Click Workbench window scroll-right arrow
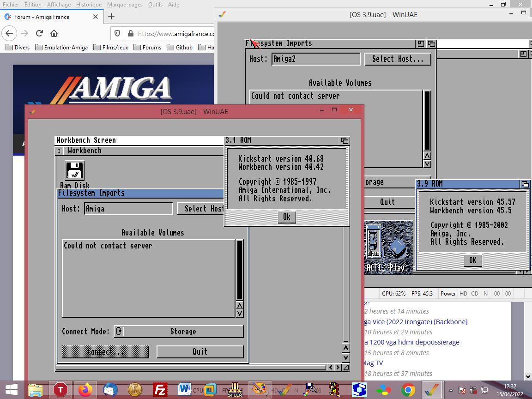Viewport: 532px width, 399px height. tap(338, 367)
